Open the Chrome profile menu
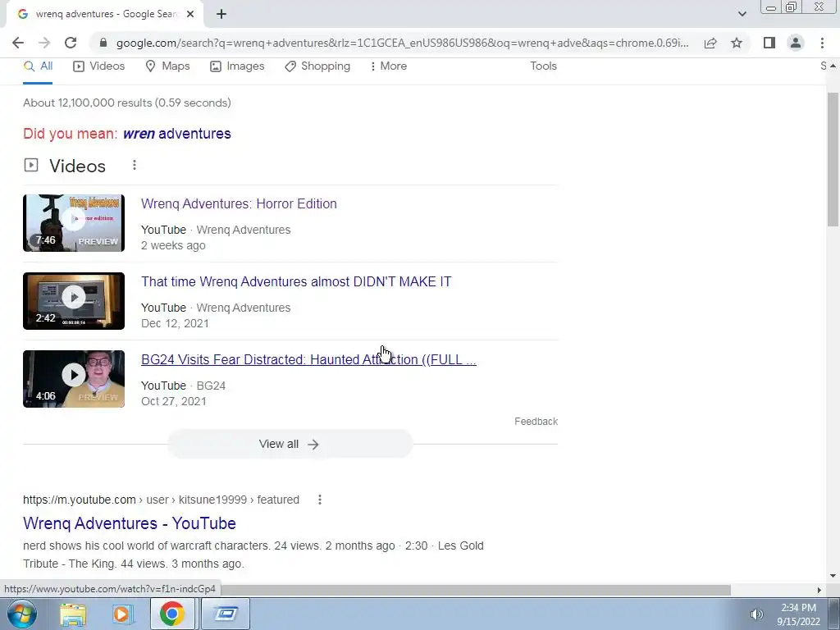The height and width of the screenshot is (630, 840). pyautogui.click(x=796, y=43)
